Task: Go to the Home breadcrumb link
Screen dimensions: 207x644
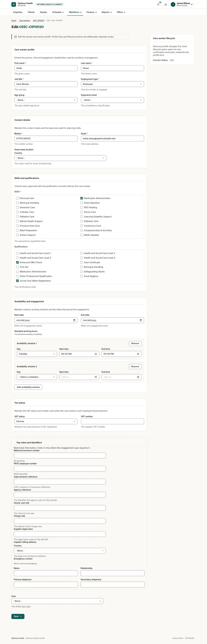Action: point(14,21)
